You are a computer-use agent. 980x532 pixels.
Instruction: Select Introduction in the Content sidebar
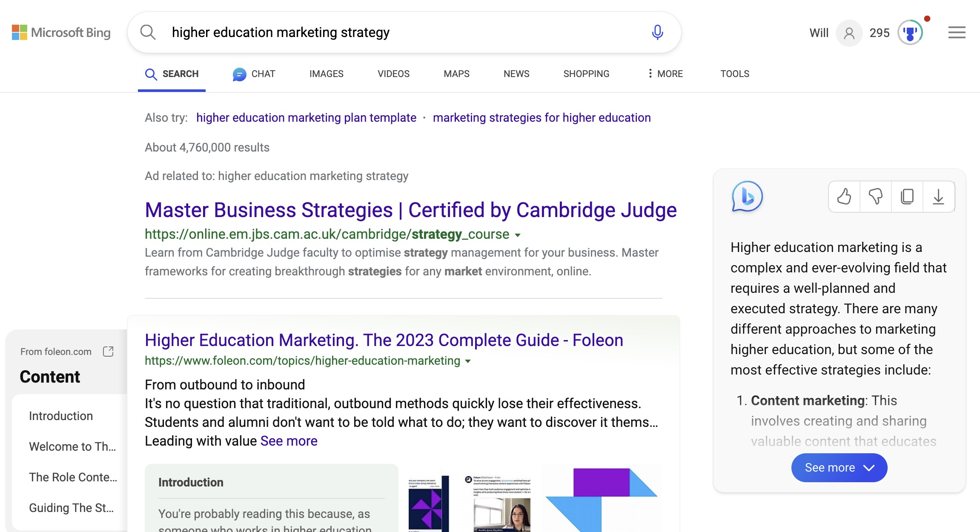(x=61, y=416)
